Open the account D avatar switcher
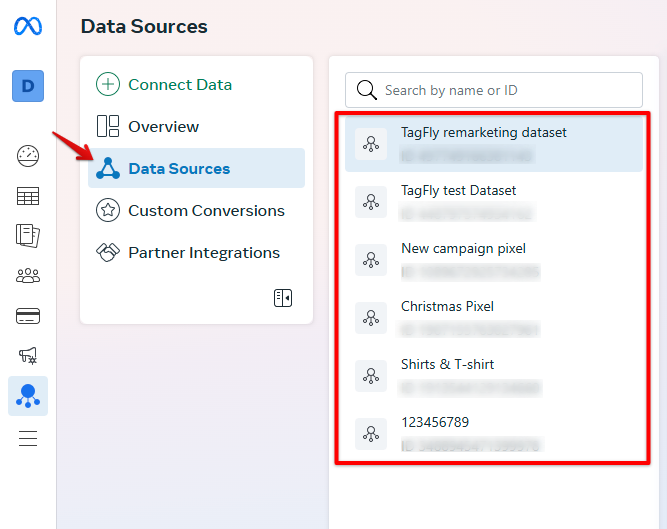 pos(28,86)
